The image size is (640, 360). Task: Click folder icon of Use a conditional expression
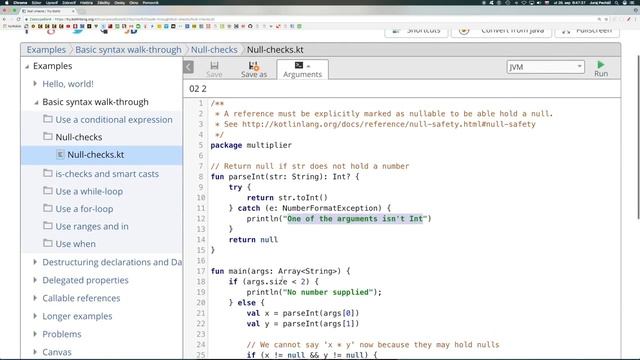48,119
